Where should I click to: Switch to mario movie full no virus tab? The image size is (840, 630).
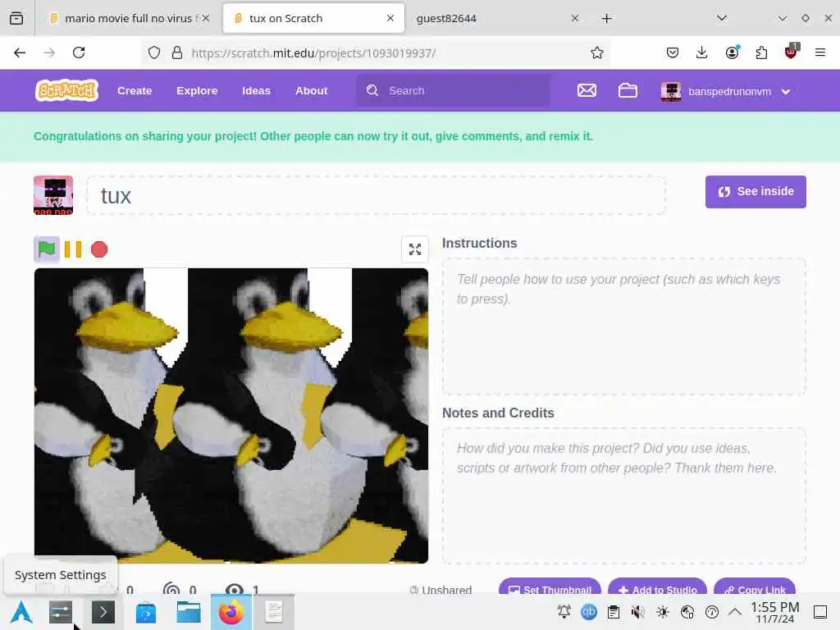click(127, 18)
